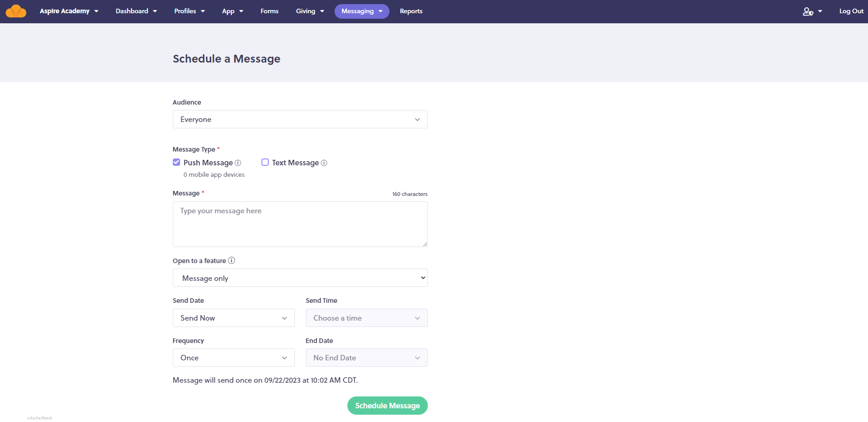Enable the Text Message checkbox
This screenshot has height=422, width=868.
click(265, 162)
